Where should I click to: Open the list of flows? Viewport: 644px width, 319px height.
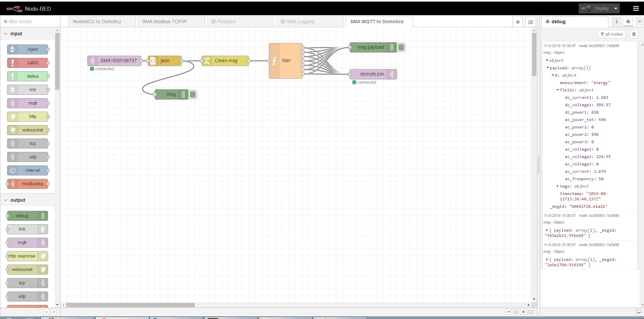[531, 22]
